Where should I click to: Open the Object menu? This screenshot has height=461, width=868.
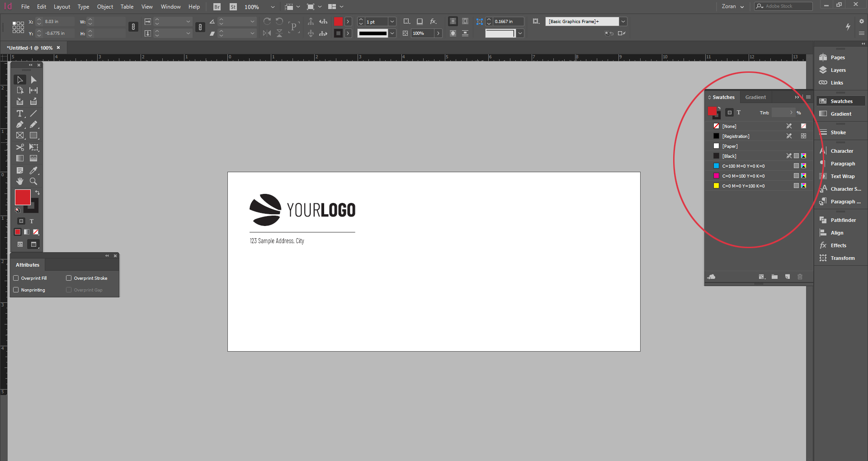tap(105, 7)
